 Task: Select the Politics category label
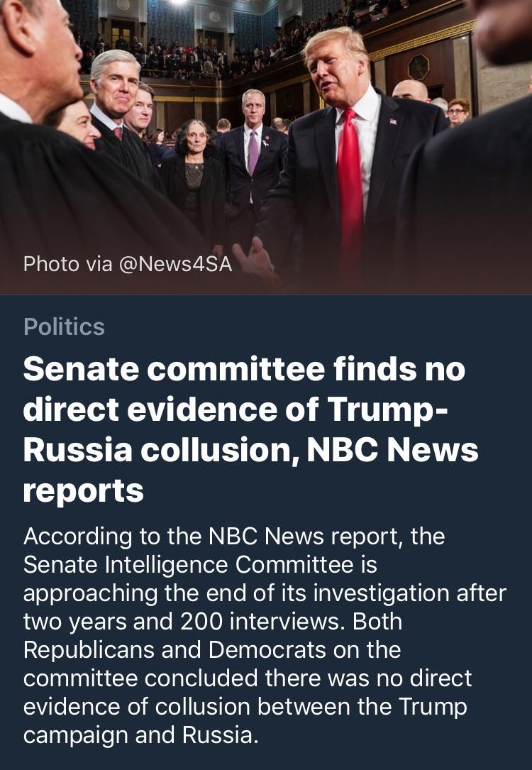[64, 326]
